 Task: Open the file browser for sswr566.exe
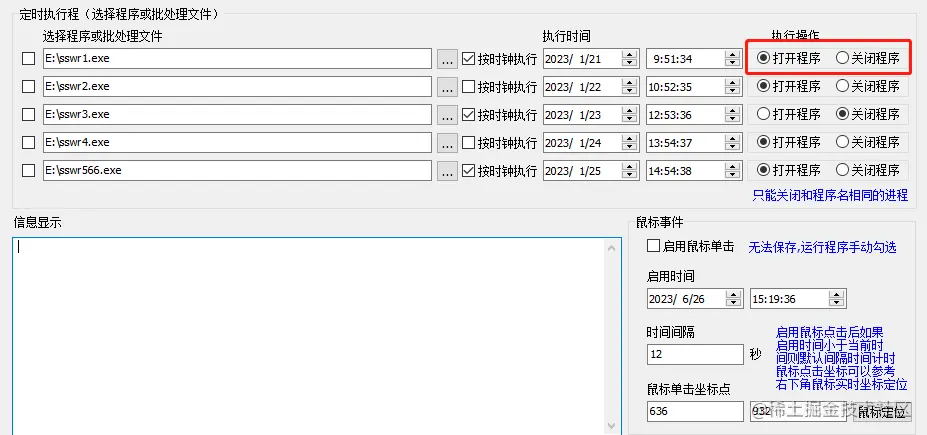[x=448, y=170]
